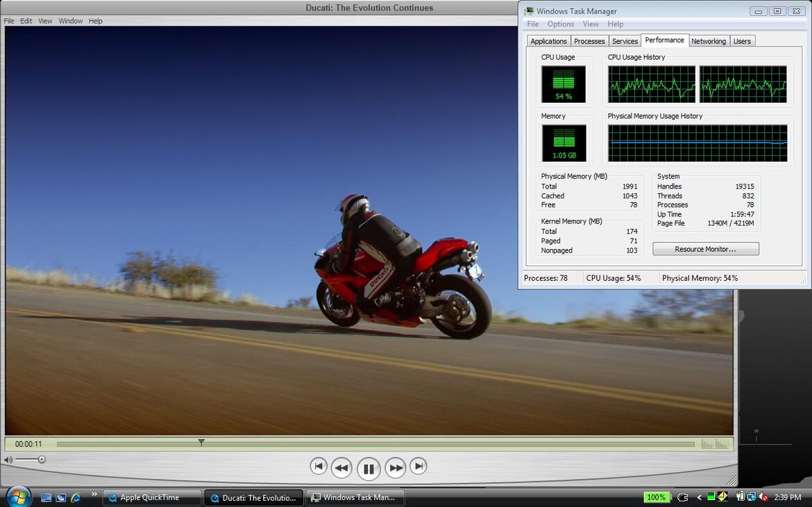Click the Task Manager title bar icon
The height and width of the screenshot is (507, 812).
click(529, 11)
